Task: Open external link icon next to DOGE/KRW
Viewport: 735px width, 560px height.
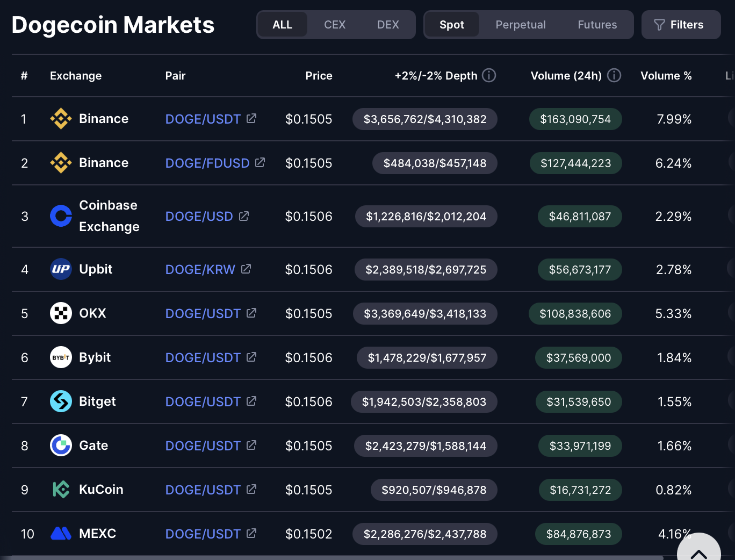Action: [x=246, y=269]
